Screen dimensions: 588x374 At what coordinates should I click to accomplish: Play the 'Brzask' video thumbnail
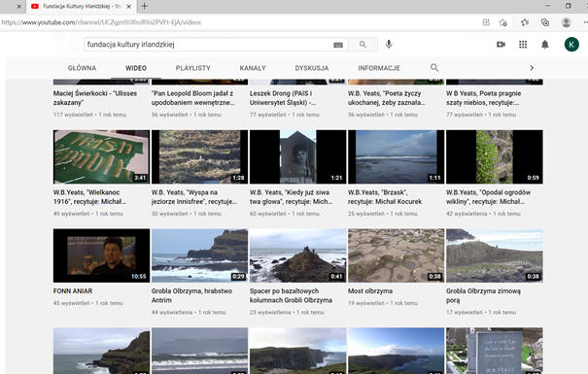tap(396, 156)
